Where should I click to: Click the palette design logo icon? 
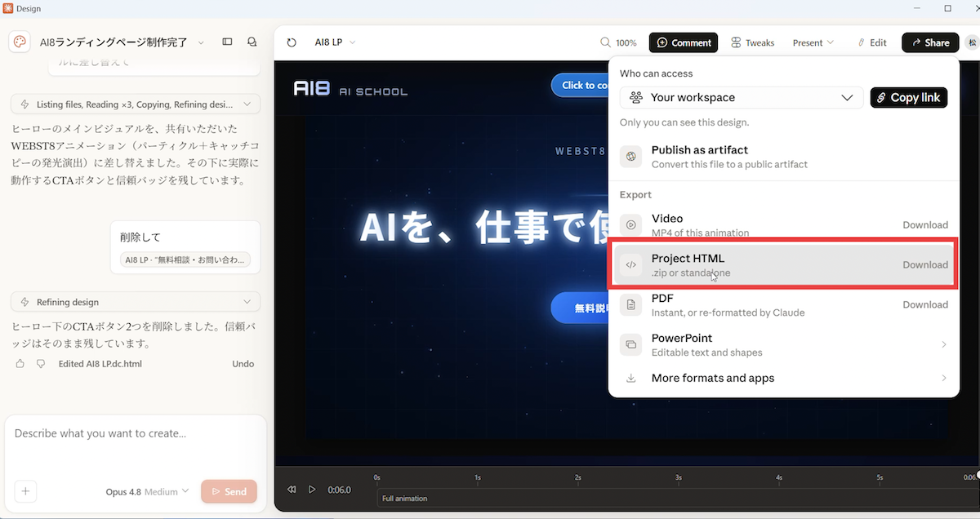coord(20,42)
